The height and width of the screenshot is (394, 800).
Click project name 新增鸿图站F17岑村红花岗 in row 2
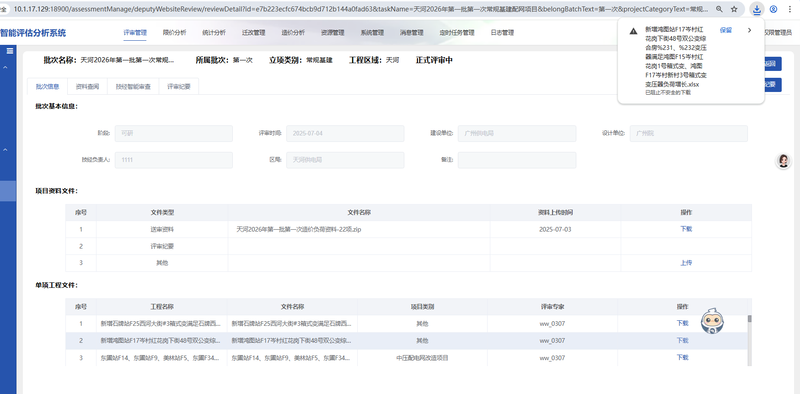tap(161, 340)
